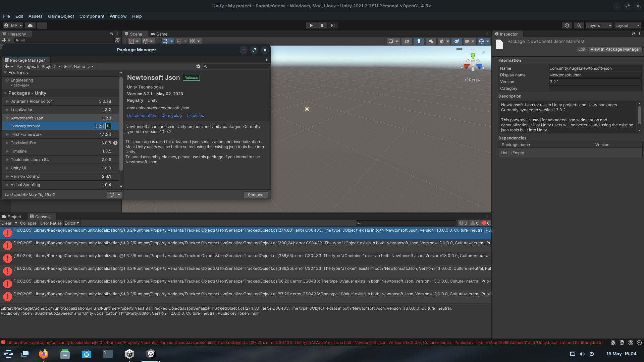The width and height of the screenshot is (644, 362).
Task: Pause the editor playback
Action: coord(322,25)
